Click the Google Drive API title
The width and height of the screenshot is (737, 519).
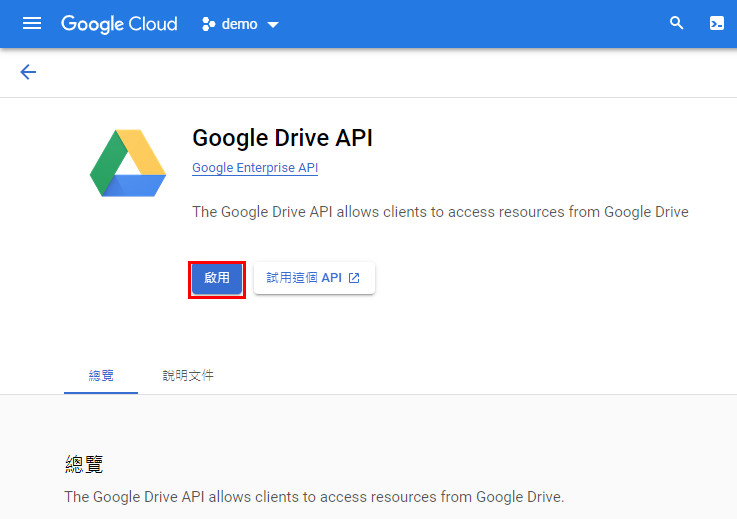point(282,138)
